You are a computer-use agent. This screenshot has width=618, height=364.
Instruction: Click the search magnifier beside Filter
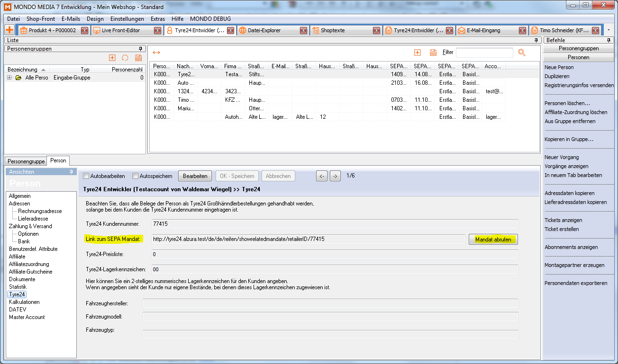[522, 53]
